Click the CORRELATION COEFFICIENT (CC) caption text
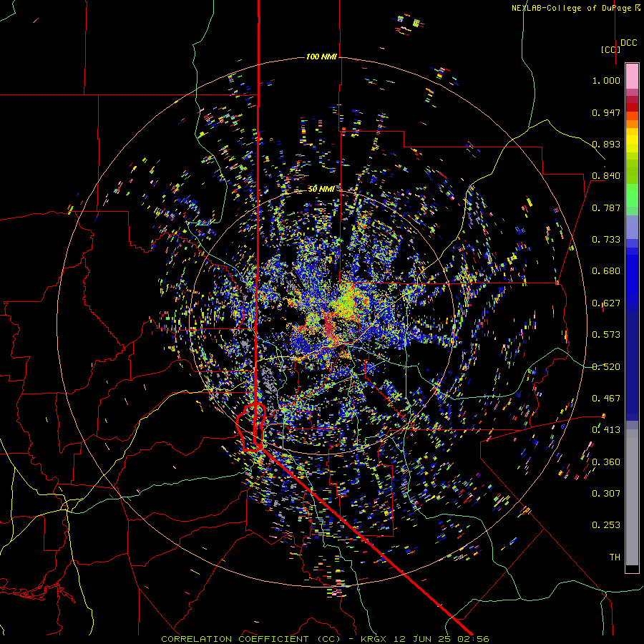Viewport: 644px width, 644px height. (x=251, y=639)
